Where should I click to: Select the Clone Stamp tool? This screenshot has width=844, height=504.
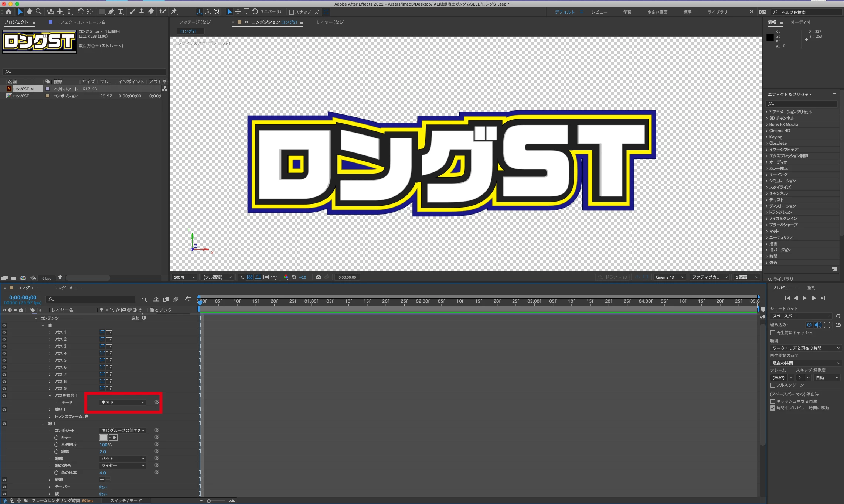pyautogui.click(x=141, y=12)
